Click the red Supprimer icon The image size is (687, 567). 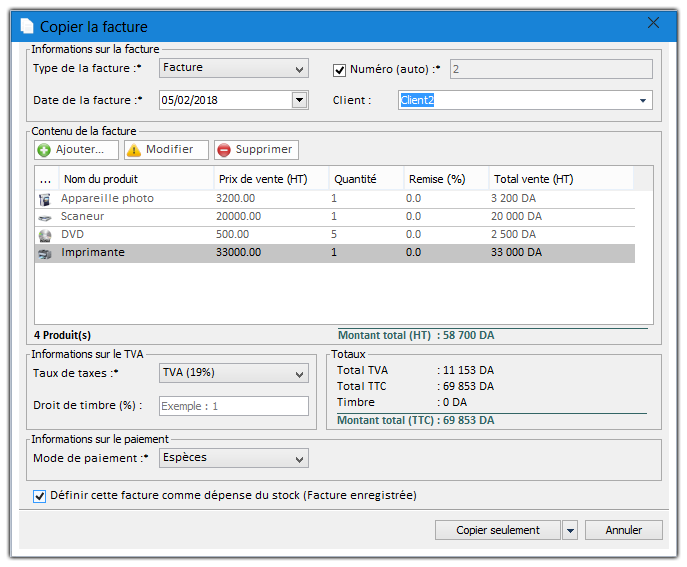(x=224, y=150)
